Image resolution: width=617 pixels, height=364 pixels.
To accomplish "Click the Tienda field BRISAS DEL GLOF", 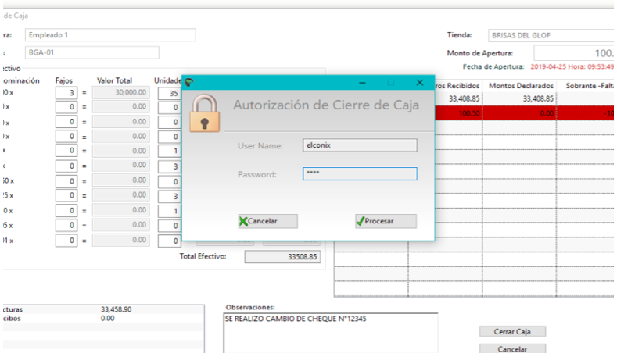I will click(551, 35).
